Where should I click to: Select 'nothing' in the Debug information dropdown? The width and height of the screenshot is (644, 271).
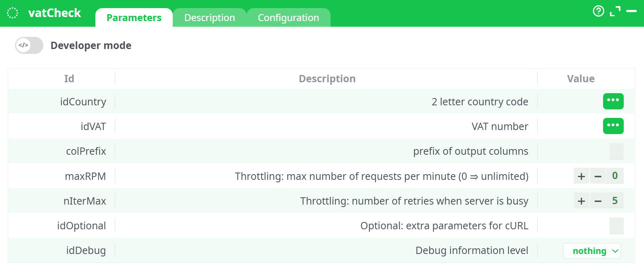tap(588, 250)
